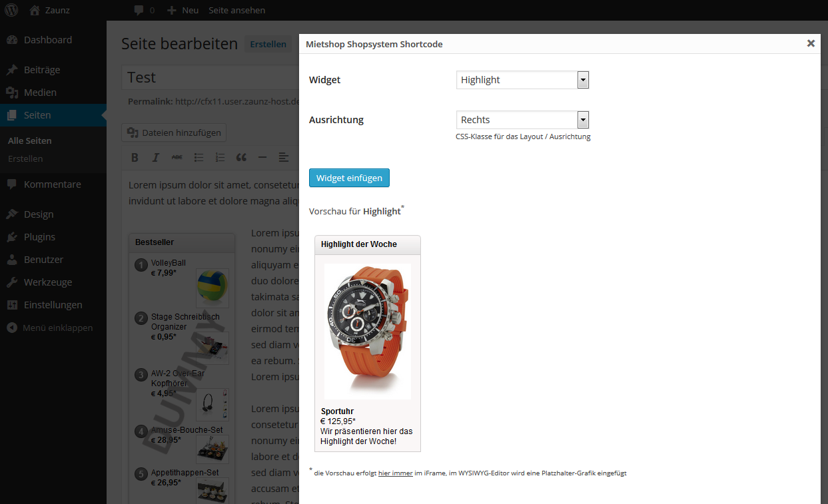
Task: Insert a bulleted list
Action: point(199,158)
